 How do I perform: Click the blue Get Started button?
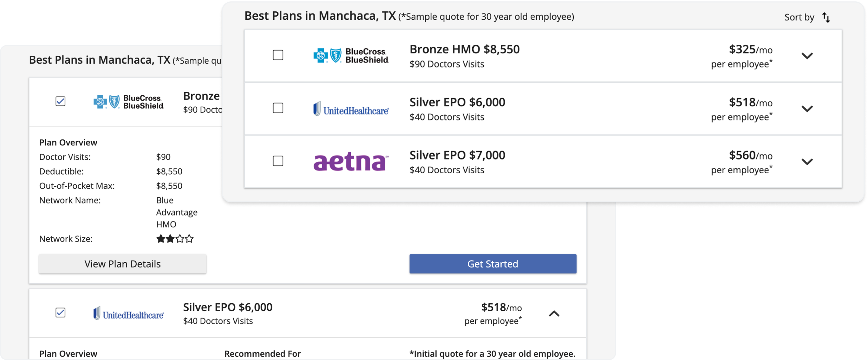(493, 264)
